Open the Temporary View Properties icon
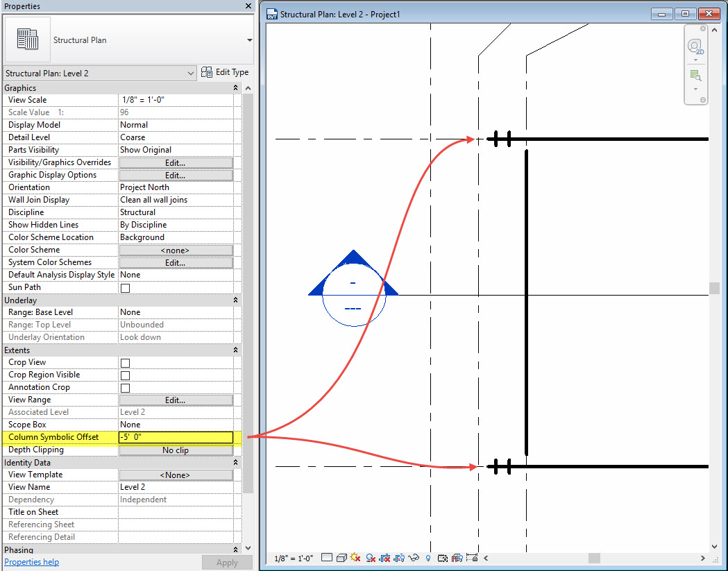The width and height of the screenshot is (728, 571). point(443,557)
